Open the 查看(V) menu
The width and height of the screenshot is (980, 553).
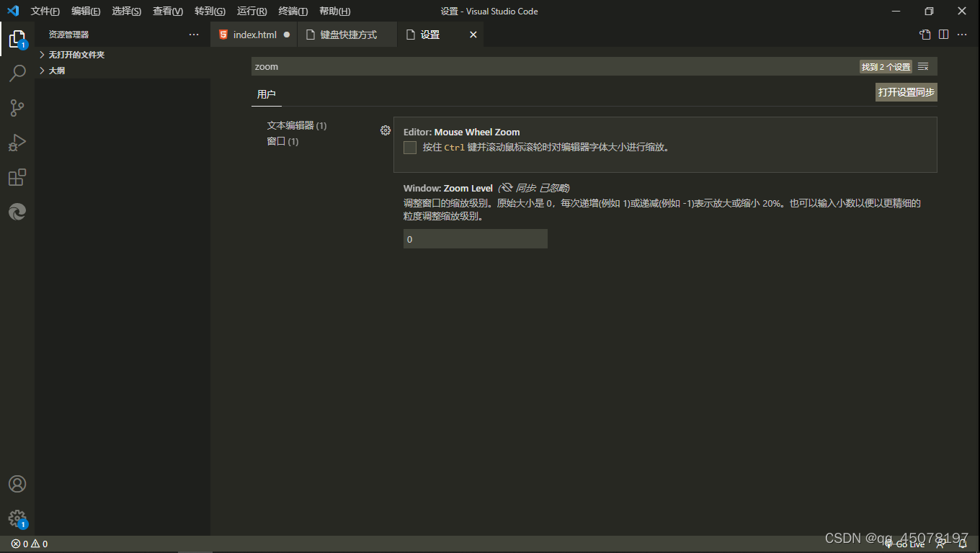pos(168,11)
